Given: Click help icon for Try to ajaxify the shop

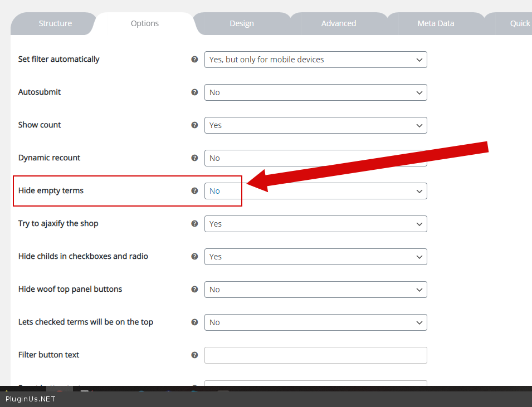Looking at the screenshot, I should click(x=194, y=223).
